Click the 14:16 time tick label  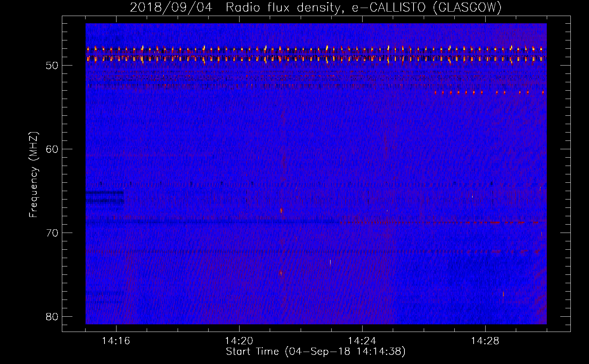[x=116, y=341]
